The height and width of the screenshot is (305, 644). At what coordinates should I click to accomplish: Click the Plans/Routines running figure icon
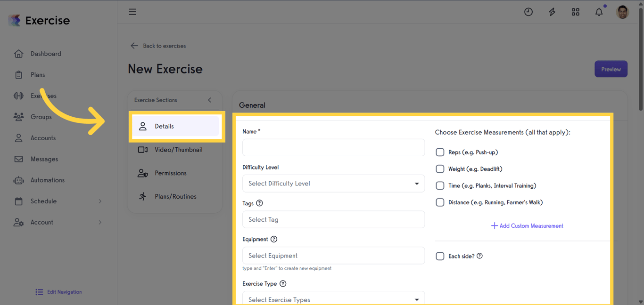(x=143, y=196)
